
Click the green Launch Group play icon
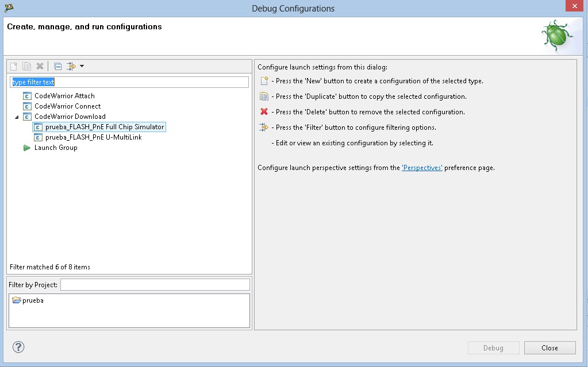pyautogui.click(x=26, y=148)
